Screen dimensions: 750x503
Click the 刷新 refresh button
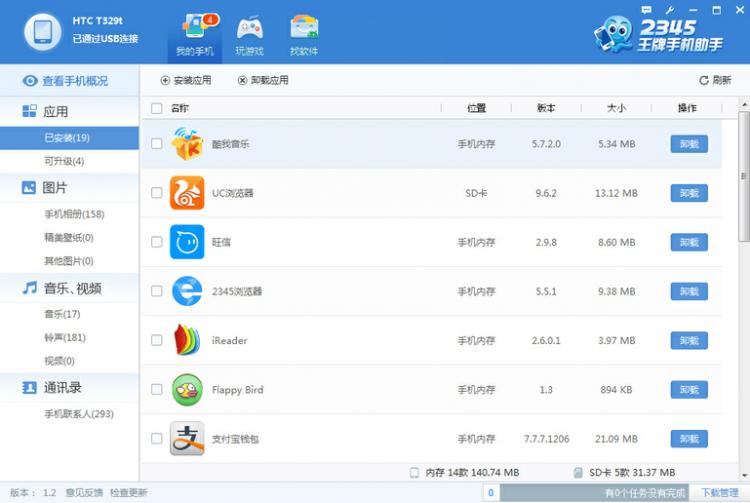click(716, 80)
